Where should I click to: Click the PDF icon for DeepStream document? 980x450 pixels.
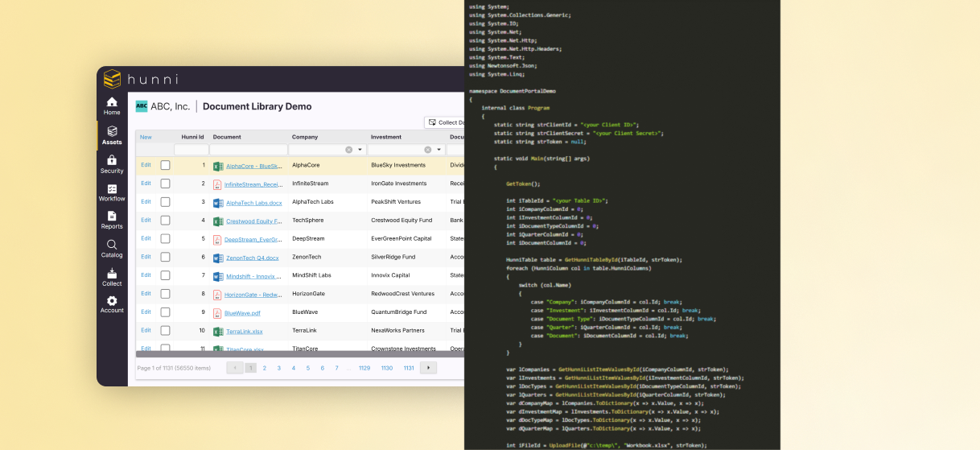(218, 240)
